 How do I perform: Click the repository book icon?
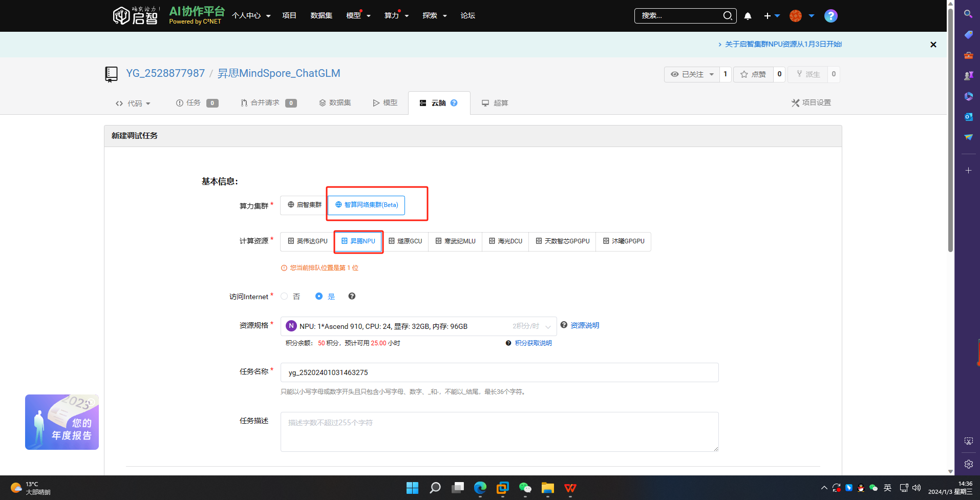point(111,74)
